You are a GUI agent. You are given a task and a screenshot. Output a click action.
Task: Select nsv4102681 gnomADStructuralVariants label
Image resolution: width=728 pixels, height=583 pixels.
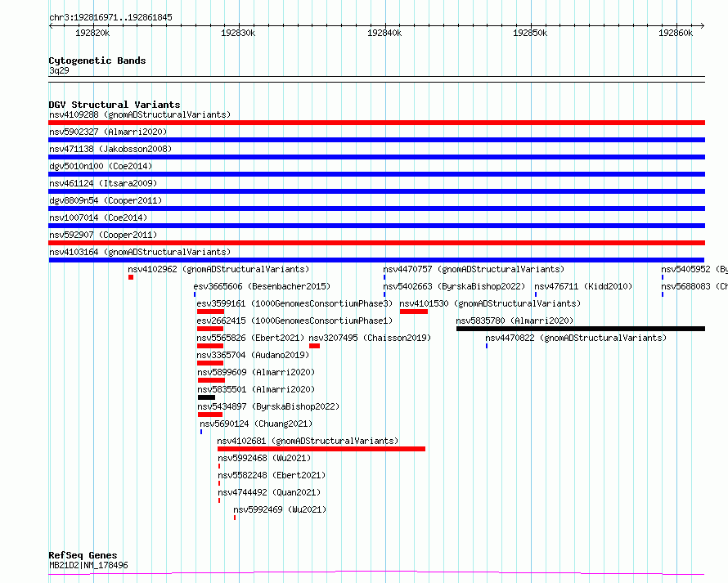[x=308, y=441]
